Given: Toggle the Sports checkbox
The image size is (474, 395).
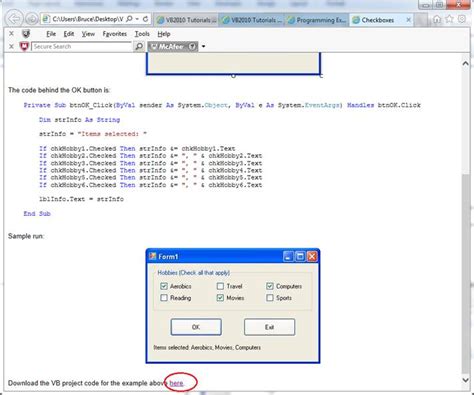Looking at the screenshot, I should (x=270, y=298).
